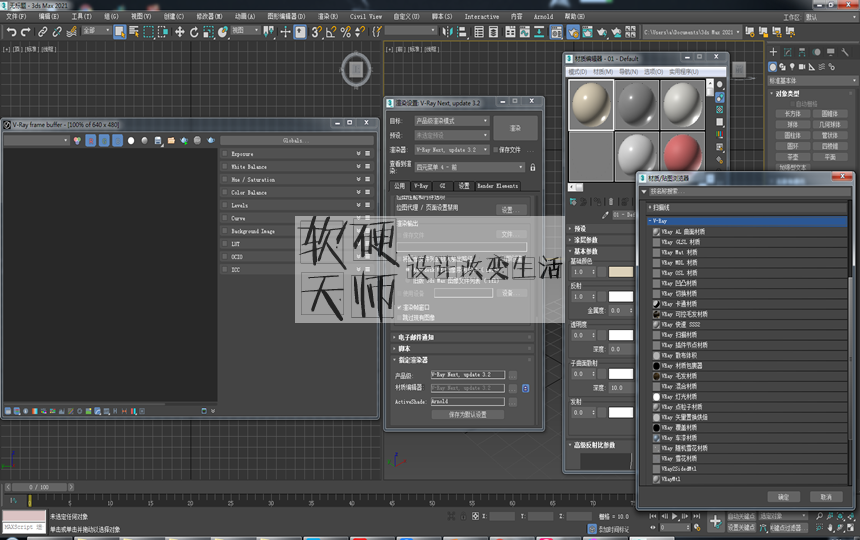Viewport: 860px width, 540px height.
Task: Open the Align tool icon
Action: click(x=462, y=32)
